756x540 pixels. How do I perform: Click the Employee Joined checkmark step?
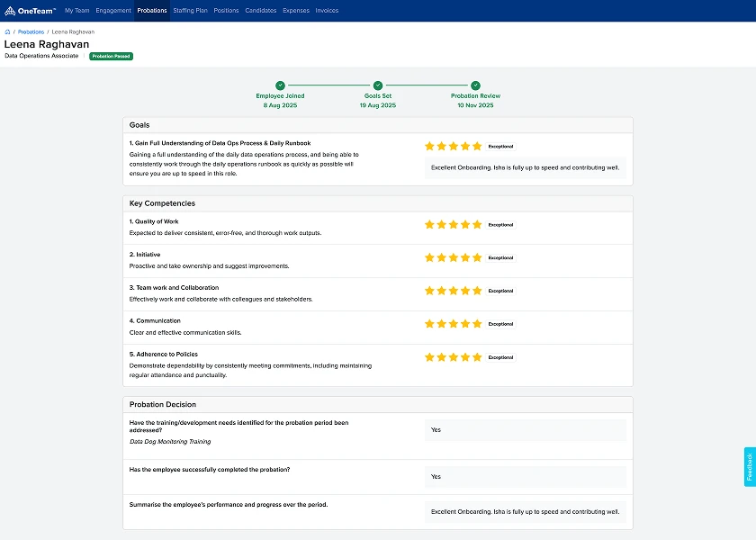(x=280, y=85)
